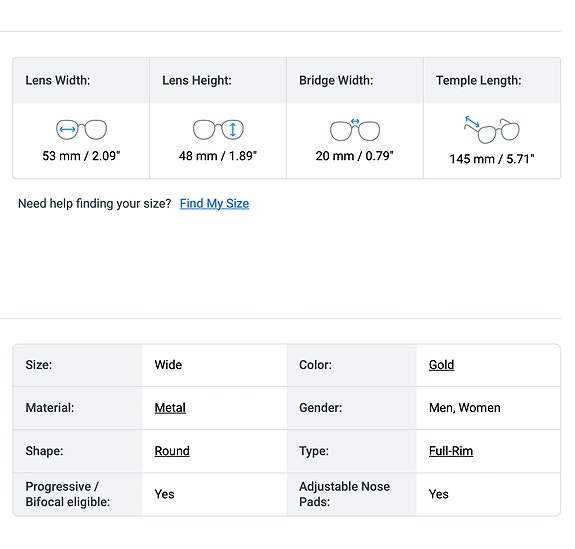Open the Round shape link
575x549 pixels.
pyautogui.click(x=172, y=451)
